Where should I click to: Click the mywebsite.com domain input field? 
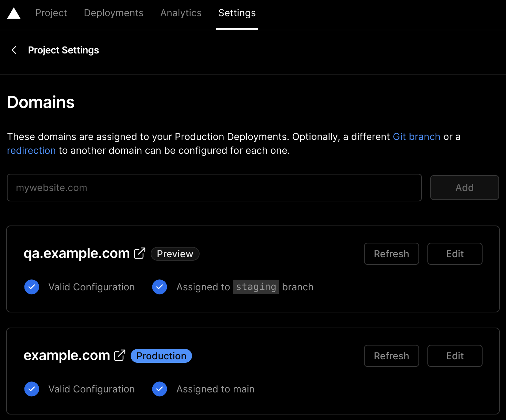coord(214,188)
